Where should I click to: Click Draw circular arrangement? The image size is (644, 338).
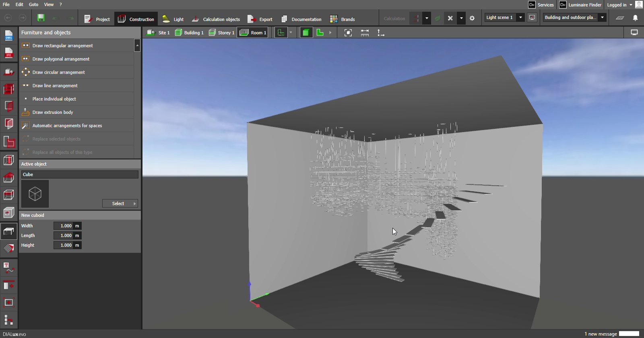point(76,72)
